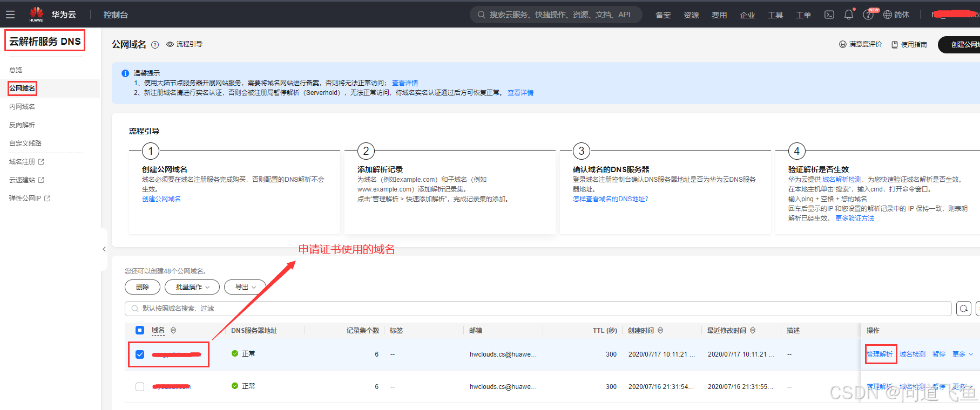Open 备案 in top navigation

663,15
